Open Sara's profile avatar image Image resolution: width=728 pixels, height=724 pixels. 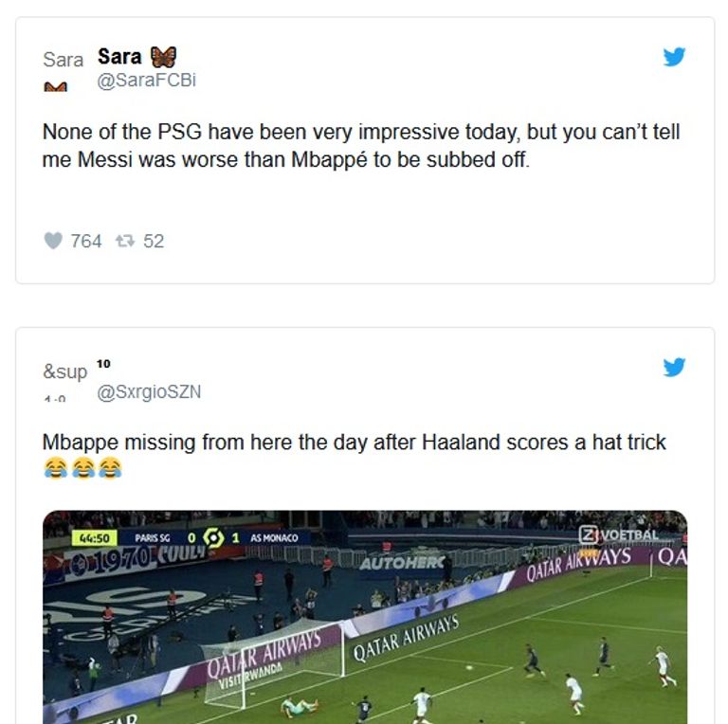64,70
